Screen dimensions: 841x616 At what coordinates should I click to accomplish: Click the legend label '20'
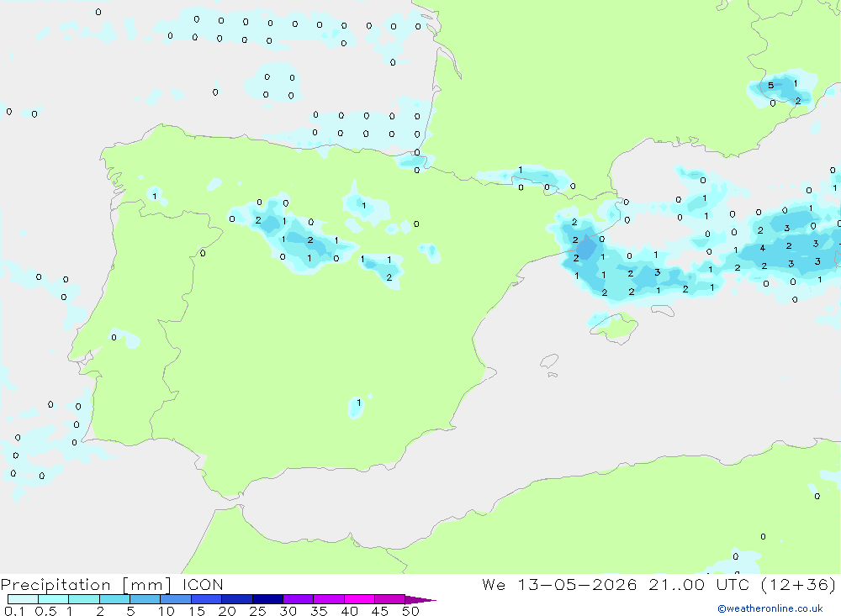(x=227, y=611)
